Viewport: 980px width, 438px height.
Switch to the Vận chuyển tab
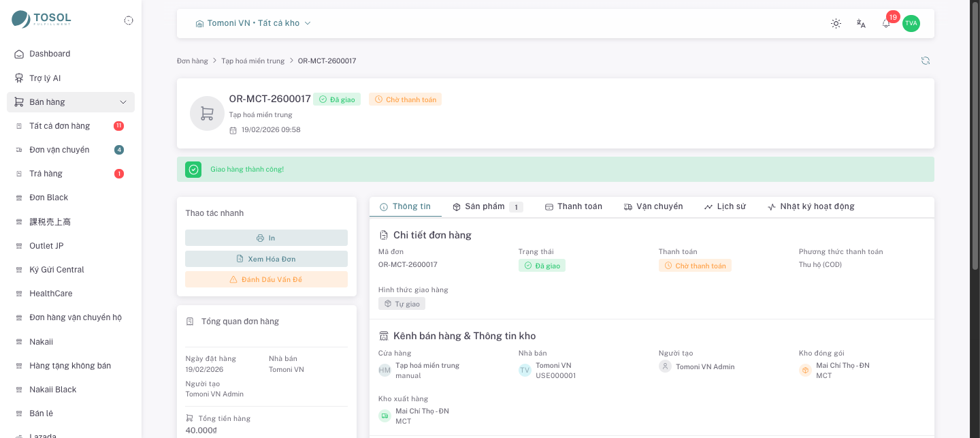[x=653, y=206]
